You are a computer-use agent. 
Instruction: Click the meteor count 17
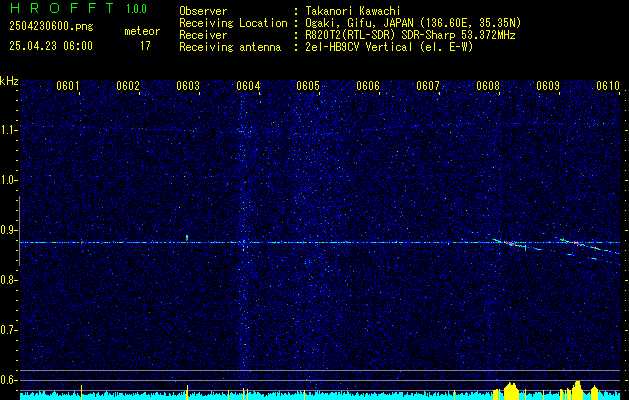(145, 46)
